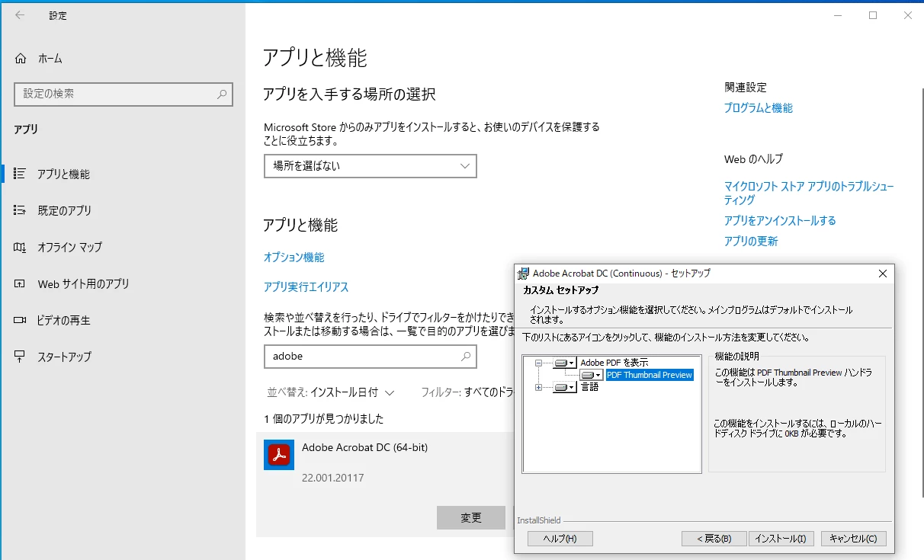Image resolution: width=924 pixels, height=560 pixels.
Task: Open the オプション機能 link
Action: click(294, 258)
